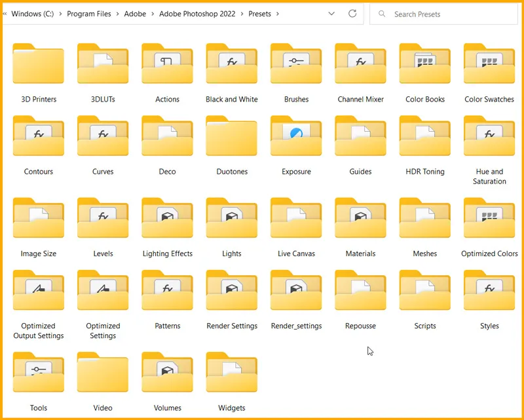This screenshot has width=524, height=420.
Task: Open the Duotones folder
Action: click(x=231, y=136)
